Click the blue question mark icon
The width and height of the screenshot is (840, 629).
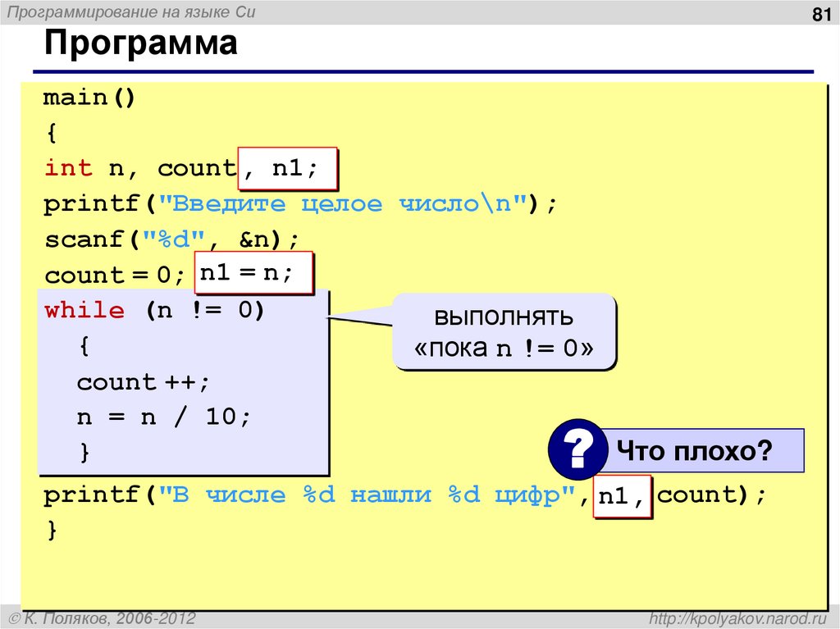tap(577, 449)
